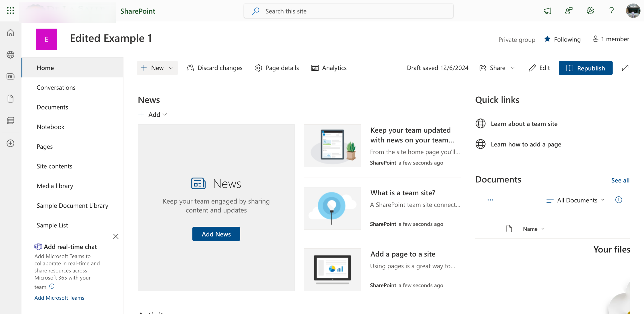Dismiss the Add real-time chat panel

click(116, 236)
